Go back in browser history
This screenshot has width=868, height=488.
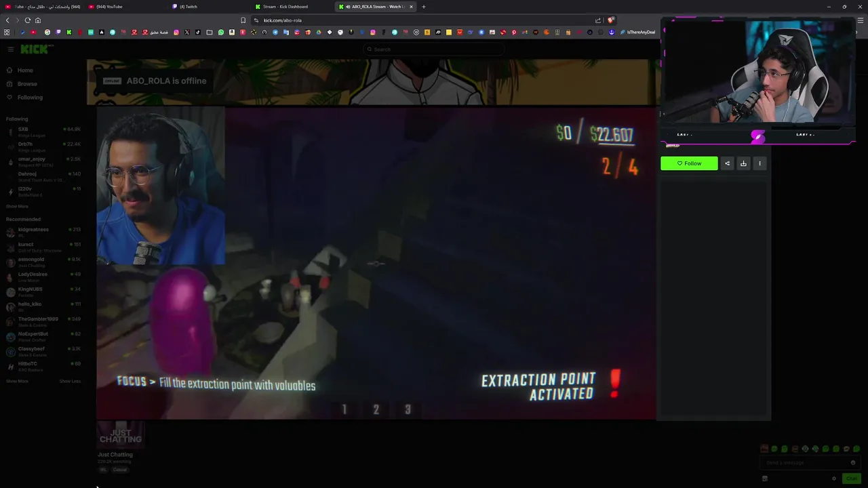tap(7, 20)
